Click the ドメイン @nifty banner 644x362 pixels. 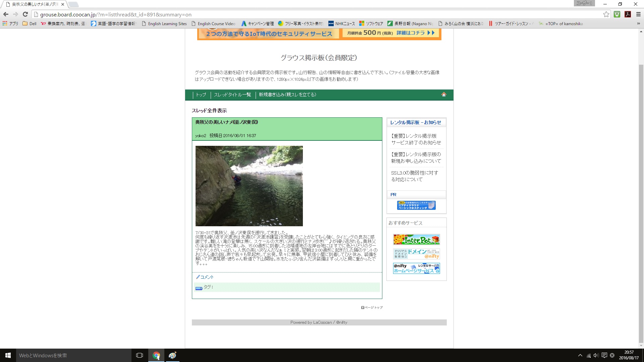click(x=416, y=254)
